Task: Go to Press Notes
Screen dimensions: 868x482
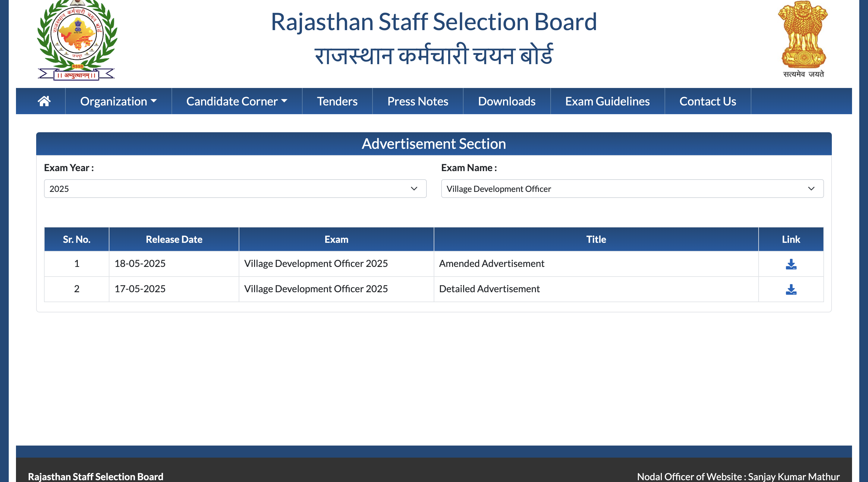Action: point(417,101)
